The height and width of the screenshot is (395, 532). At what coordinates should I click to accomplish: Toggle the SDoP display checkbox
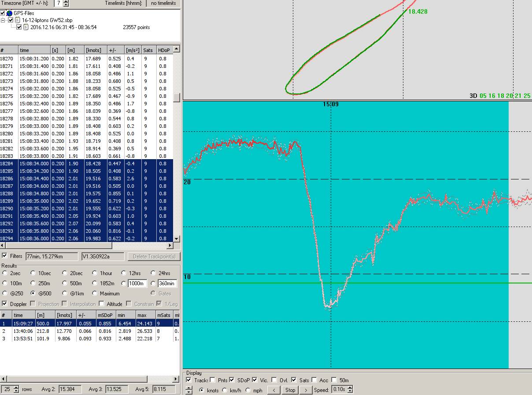point(232,380)
